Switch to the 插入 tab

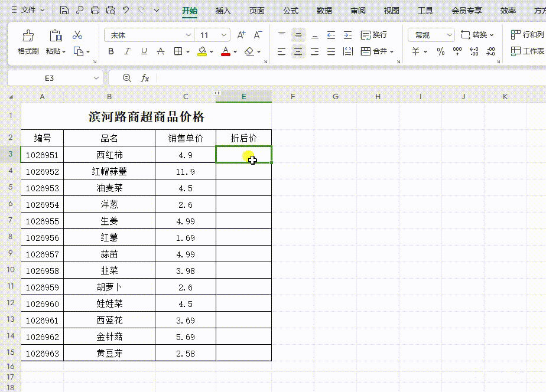[x=223, y=11]
